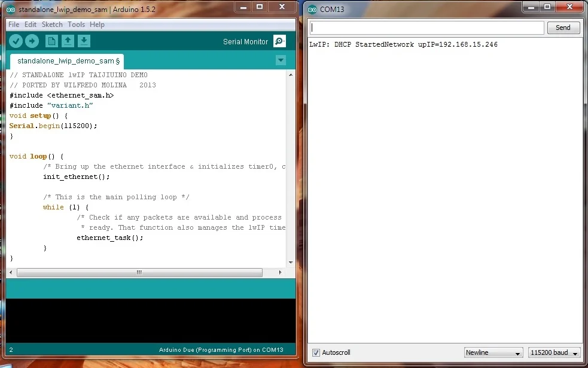The image size is (588, 368).
Task: Click Arduino logo in IDE title bar
Action: [x=11, y=10]
